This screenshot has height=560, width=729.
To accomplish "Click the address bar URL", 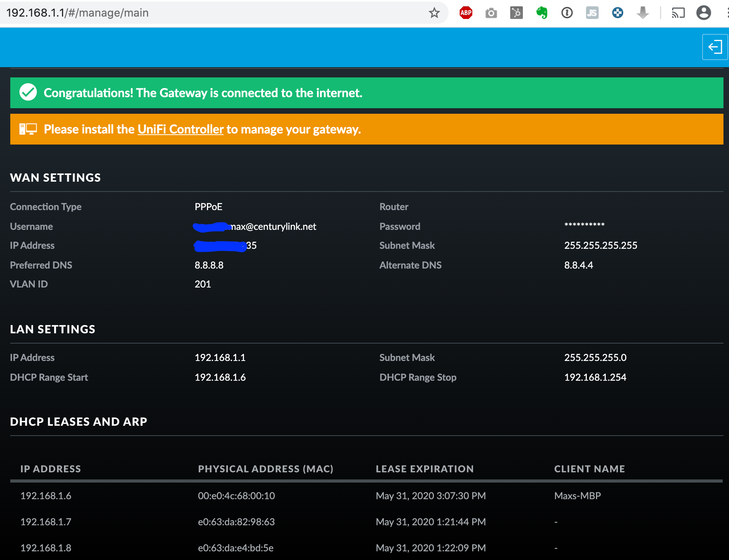I will (x=78, y=13).
